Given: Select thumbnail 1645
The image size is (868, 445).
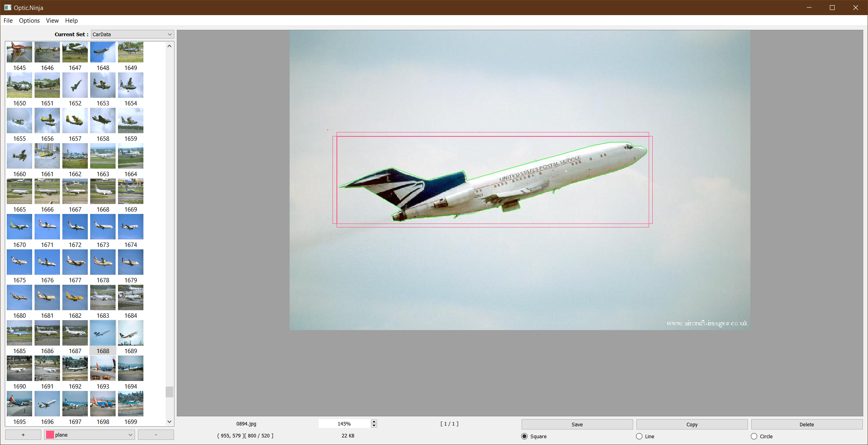Looking at the screenshot, I should (x=19, y=52).
